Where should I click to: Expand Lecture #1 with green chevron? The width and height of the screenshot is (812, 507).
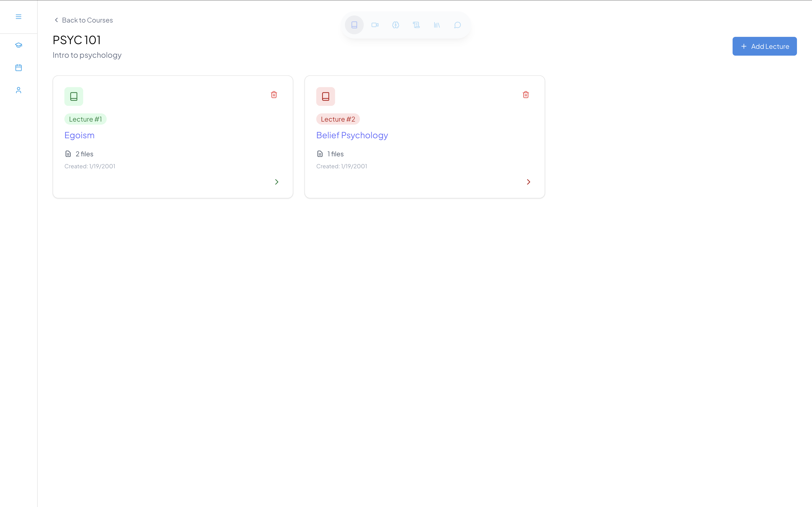click(x=277, y=182)
